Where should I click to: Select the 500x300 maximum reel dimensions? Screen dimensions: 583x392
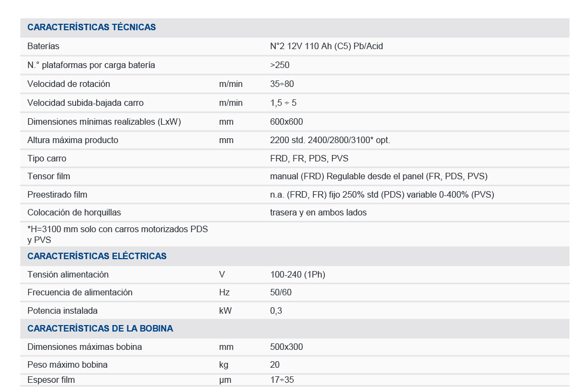[286, 347]
